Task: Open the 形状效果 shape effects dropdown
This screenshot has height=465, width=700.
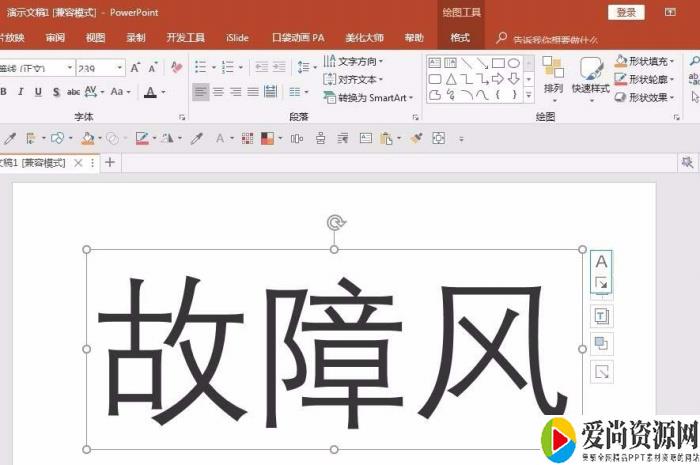Action: pyautogui.click(x=644, y=97)
